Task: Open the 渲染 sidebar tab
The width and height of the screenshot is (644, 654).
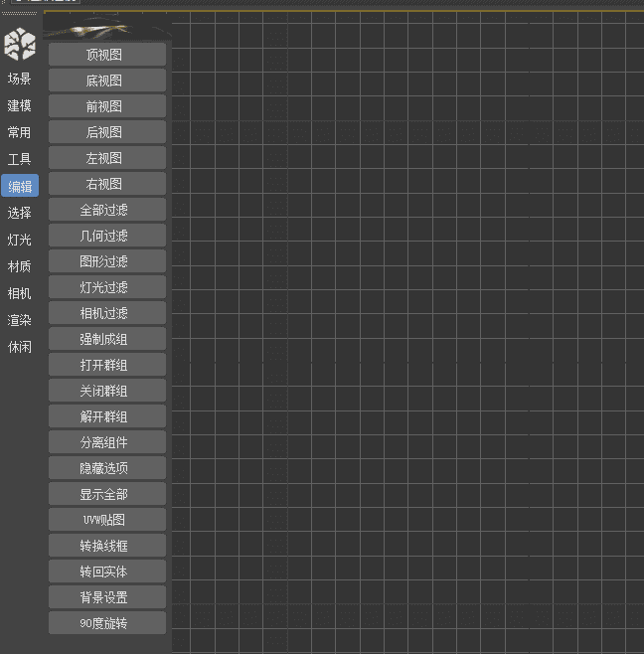Action: (20, 320)
